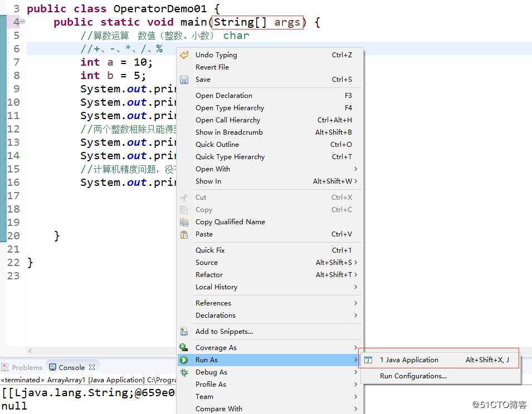This screenshot has height=414, width=532.
Task: Click the Debug As bug icon
Action: point(184,372)
